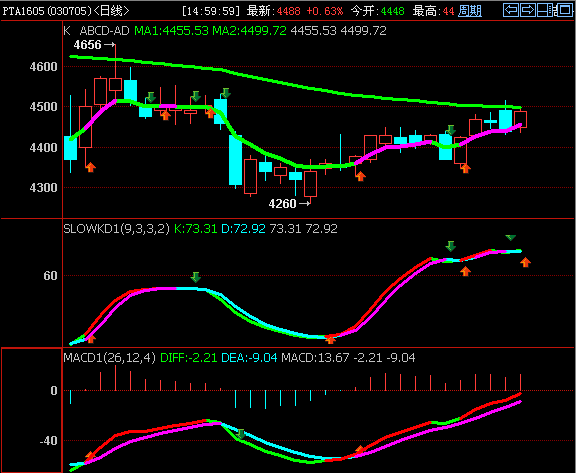
Task: Click the single window layout icon
Action: click(564, 10)
